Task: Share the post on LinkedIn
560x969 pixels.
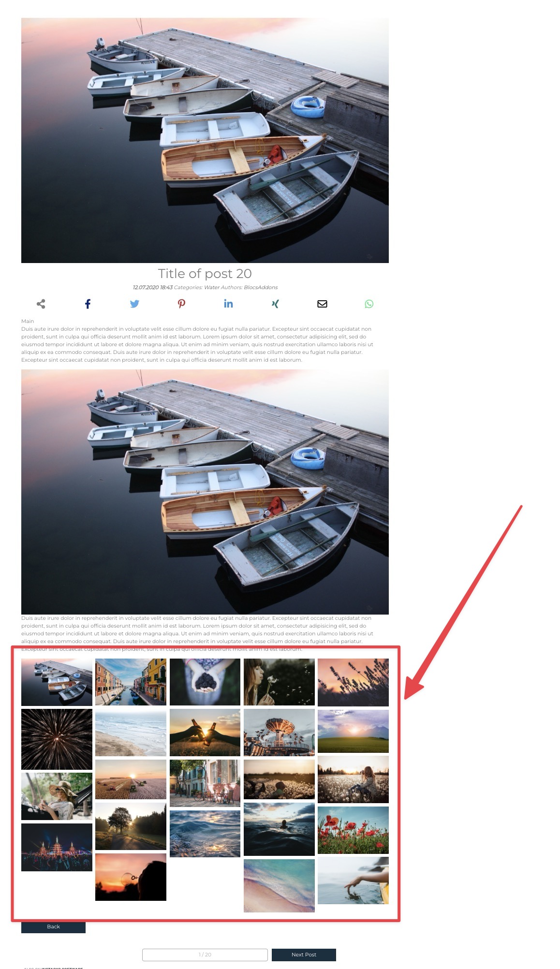Action: (x=228, y=304)
